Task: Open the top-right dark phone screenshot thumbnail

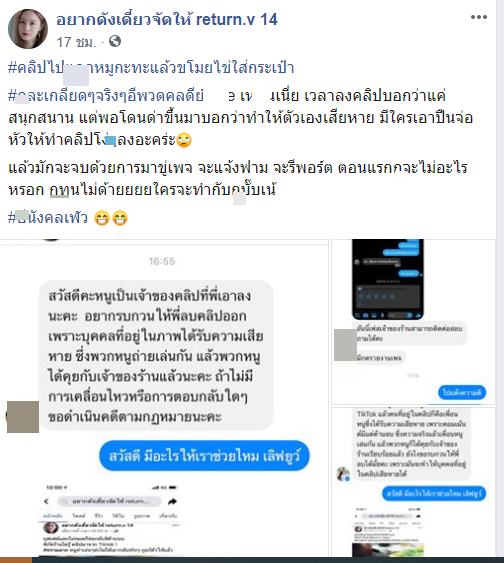Action: tap(413, 321)
